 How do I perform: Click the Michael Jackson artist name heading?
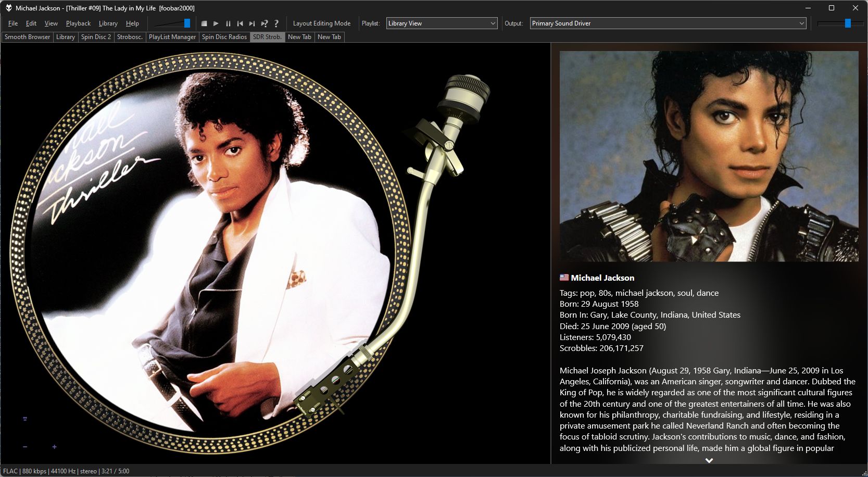pos(602,278)
